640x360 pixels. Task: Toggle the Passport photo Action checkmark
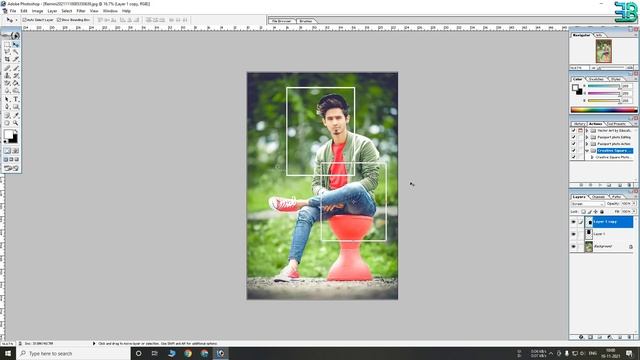coord(573,144)
